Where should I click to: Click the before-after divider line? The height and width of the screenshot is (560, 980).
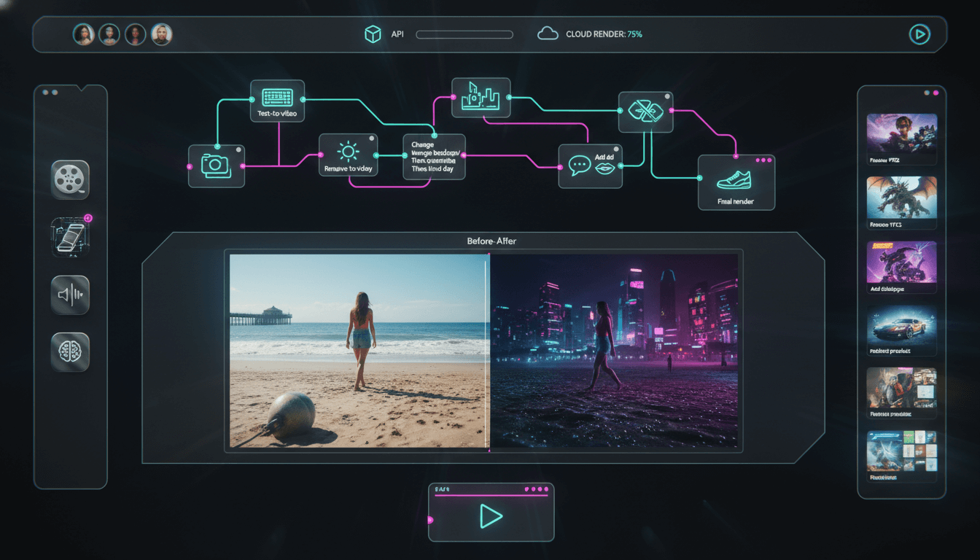point(486,350)
